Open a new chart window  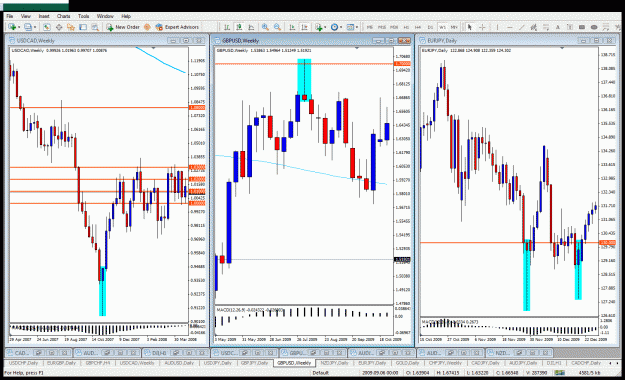pos(12,27)
